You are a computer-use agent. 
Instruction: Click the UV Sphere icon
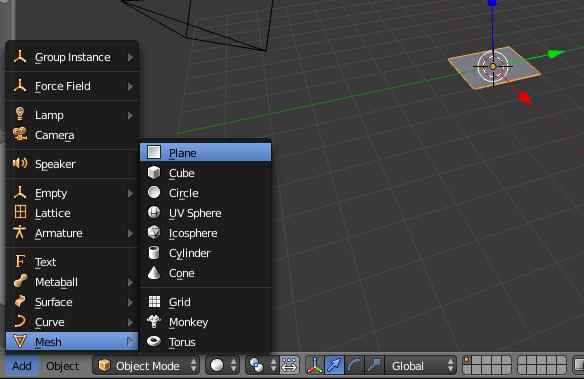pos(154,213)
